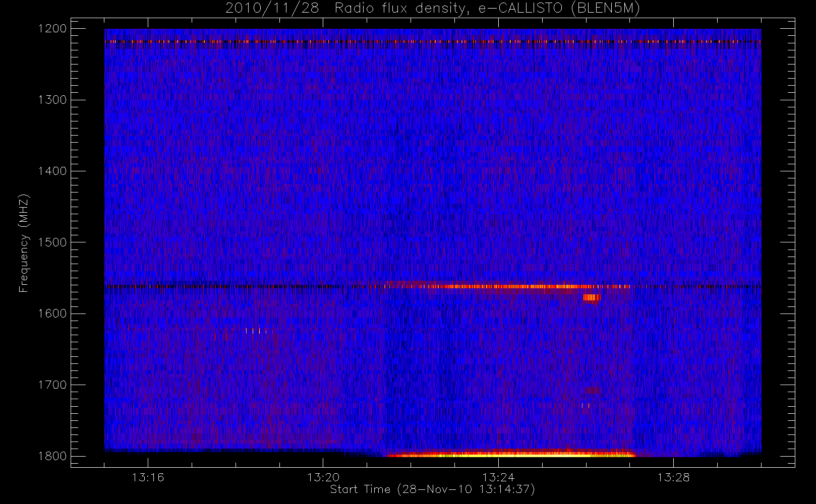This screenshot has width=816, height=504.
Task: Click the small orange burst patch below 1570 MHz line
Action: point(592,297)
